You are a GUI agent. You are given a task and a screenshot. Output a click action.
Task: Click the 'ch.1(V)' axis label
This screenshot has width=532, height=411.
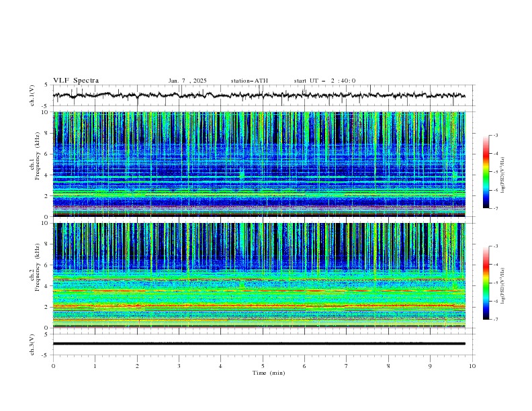pos(32,95)
